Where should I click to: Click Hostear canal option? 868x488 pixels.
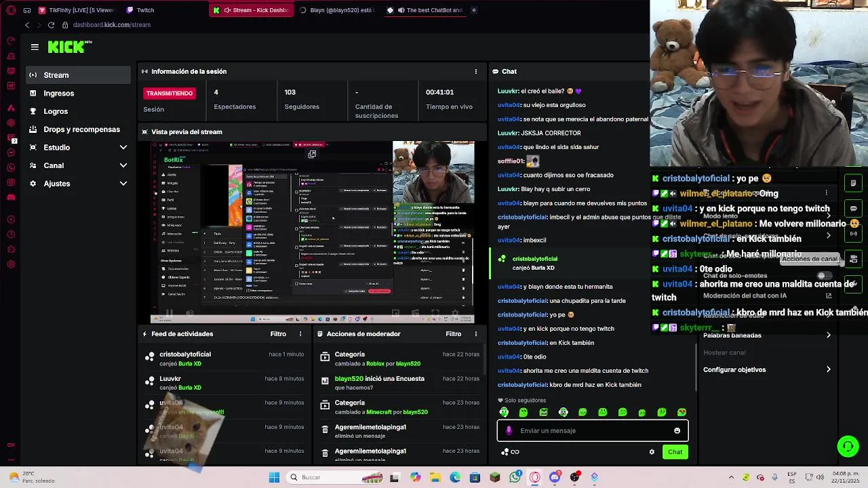(724, 352)
